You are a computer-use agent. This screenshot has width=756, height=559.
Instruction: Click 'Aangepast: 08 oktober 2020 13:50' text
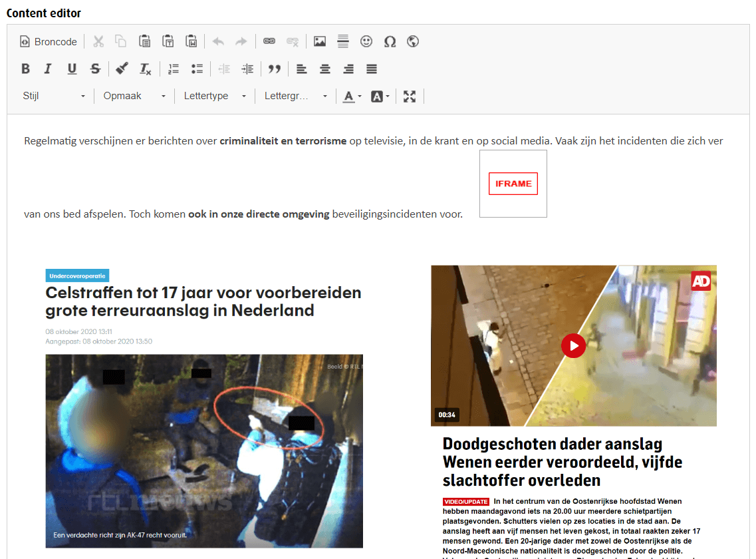click(99, 341)
